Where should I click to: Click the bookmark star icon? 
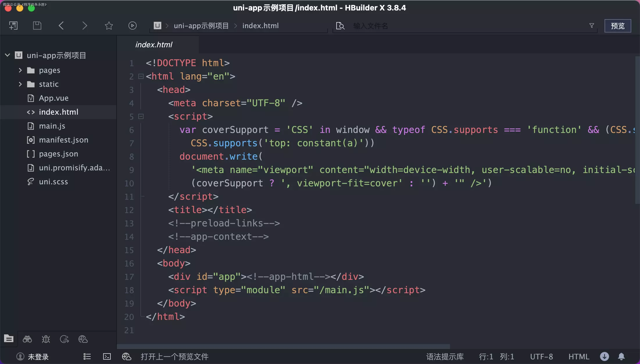pyautogui.click(x=109, y=26)
